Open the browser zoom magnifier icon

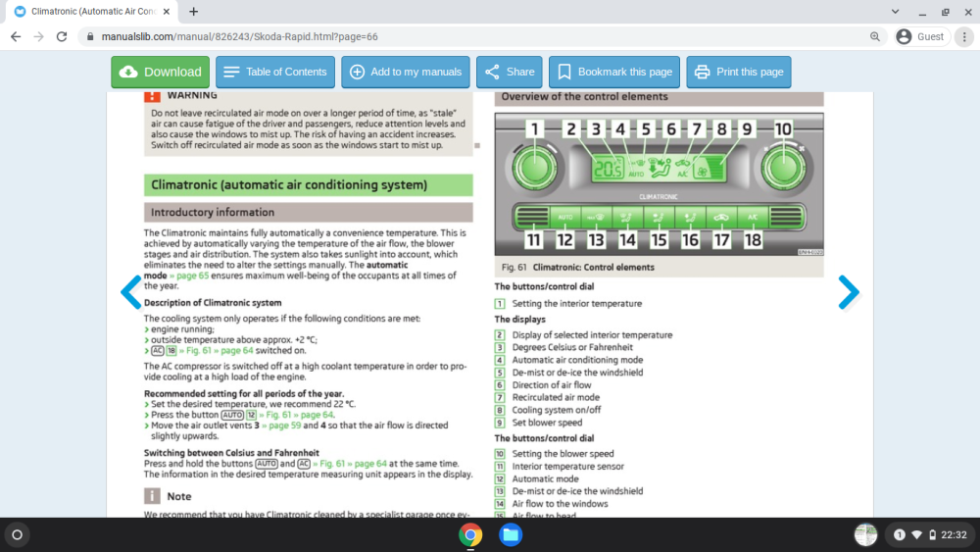click(x=874, y=37)
